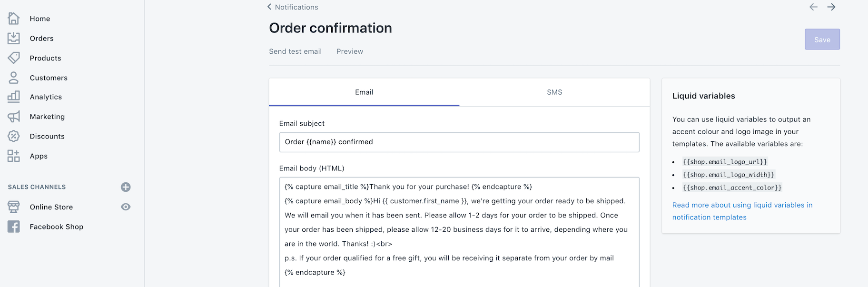Toggle Online Store preview eye icon

tap(126, 207)
